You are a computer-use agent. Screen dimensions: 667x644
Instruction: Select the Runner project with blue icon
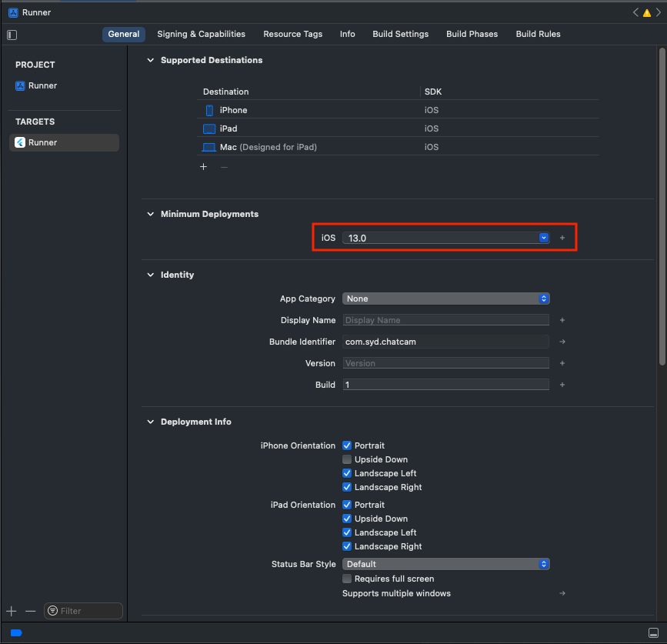point(36,85)
